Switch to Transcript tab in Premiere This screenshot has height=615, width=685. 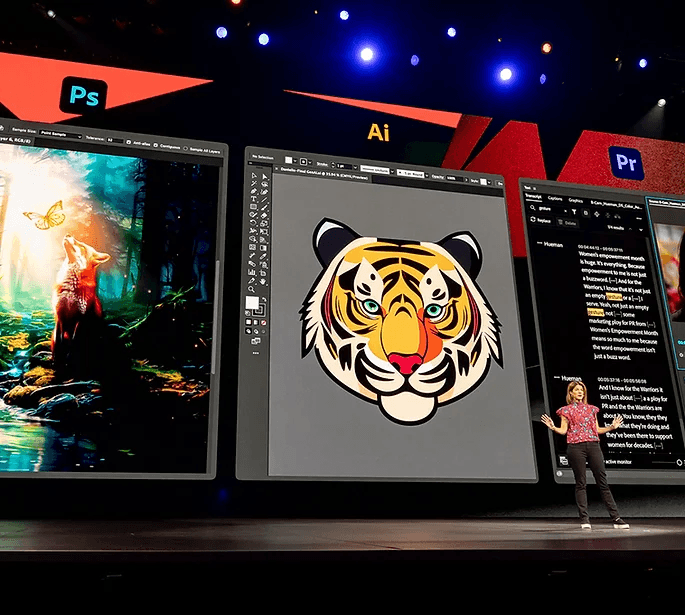coord(534,197)
